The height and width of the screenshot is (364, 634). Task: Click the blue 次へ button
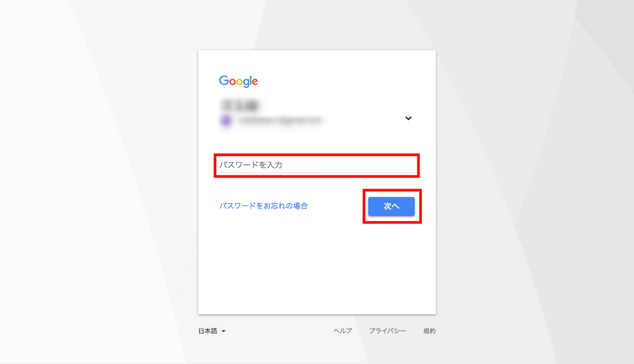tap(391, 207)
